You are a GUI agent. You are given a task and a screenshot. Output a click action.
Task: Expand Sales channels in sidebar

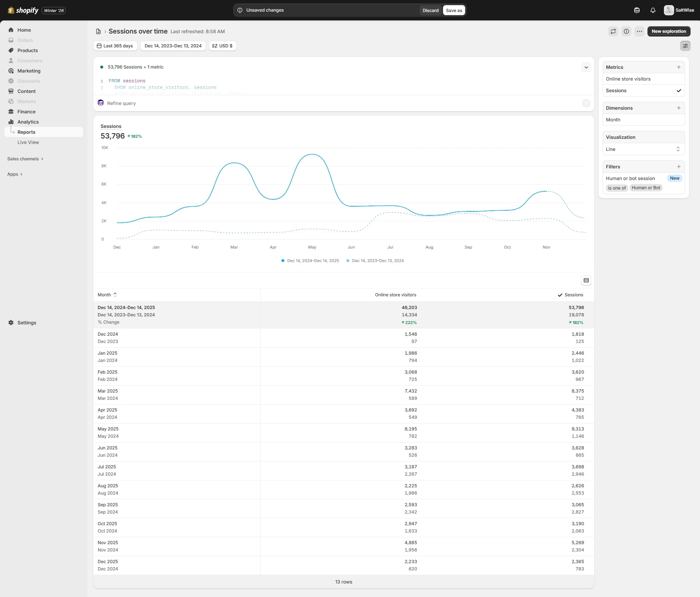[25, 159]
